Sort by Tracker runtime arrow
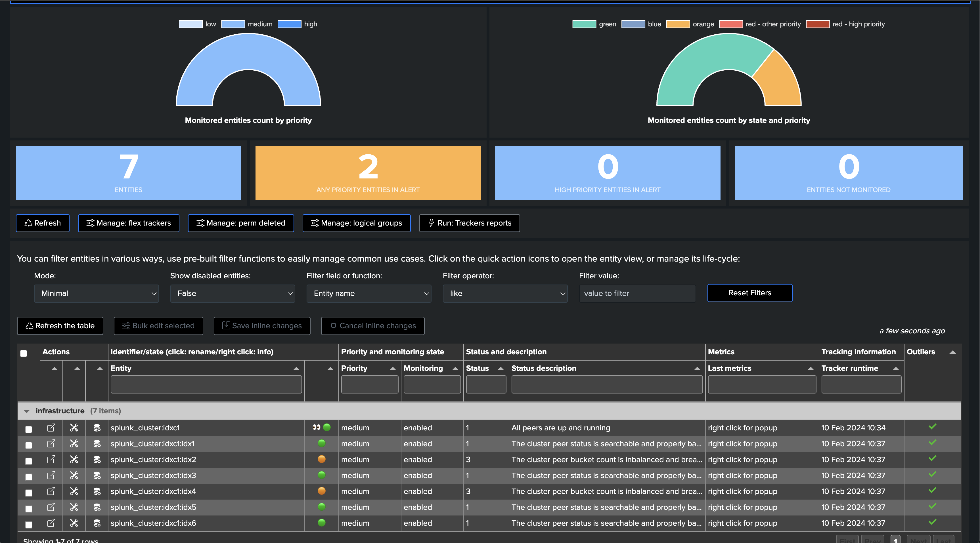This screenshot has height=543, width=980. click(896, 369)
